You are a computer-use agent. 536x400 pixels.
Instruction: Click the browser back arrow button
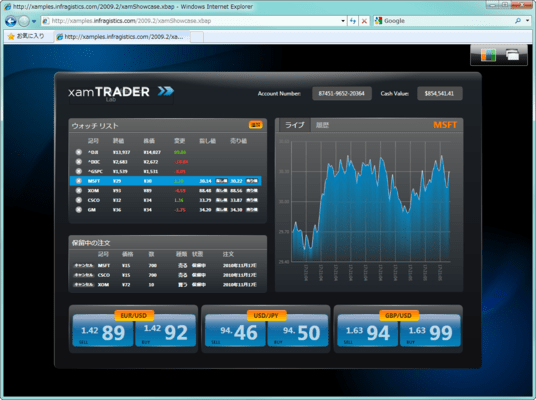pos(11,21)
